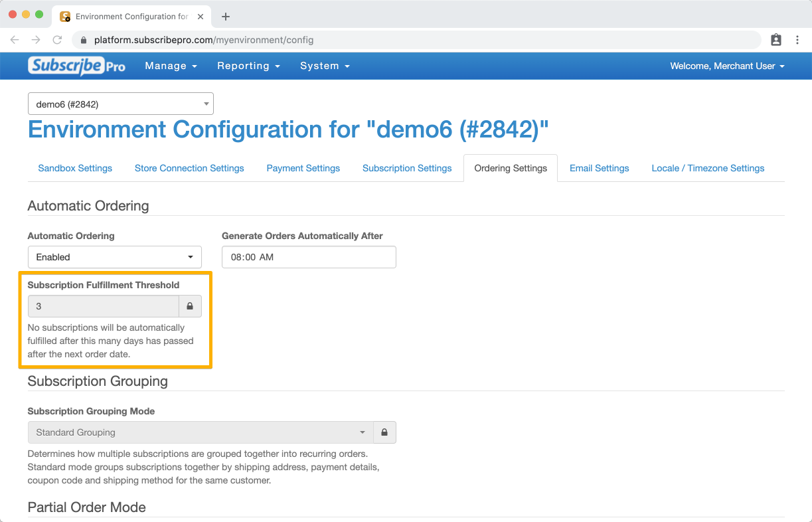Switch to Locale / Timezone Settings tab
Image resolution: width=812 pixels, height=522 pixels.
coord(708,168)
